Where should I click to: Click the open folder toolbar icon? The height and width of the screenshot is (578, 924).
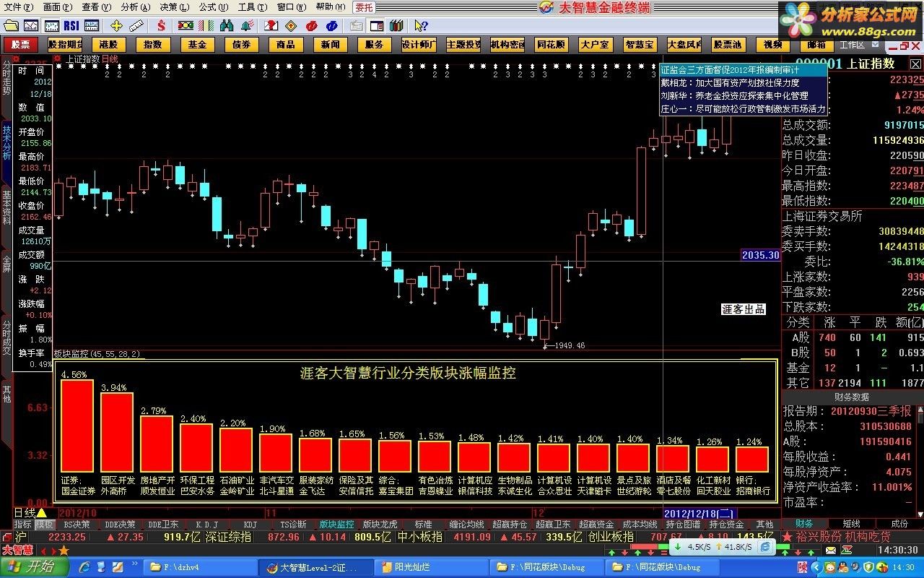[x=11, y=25]
